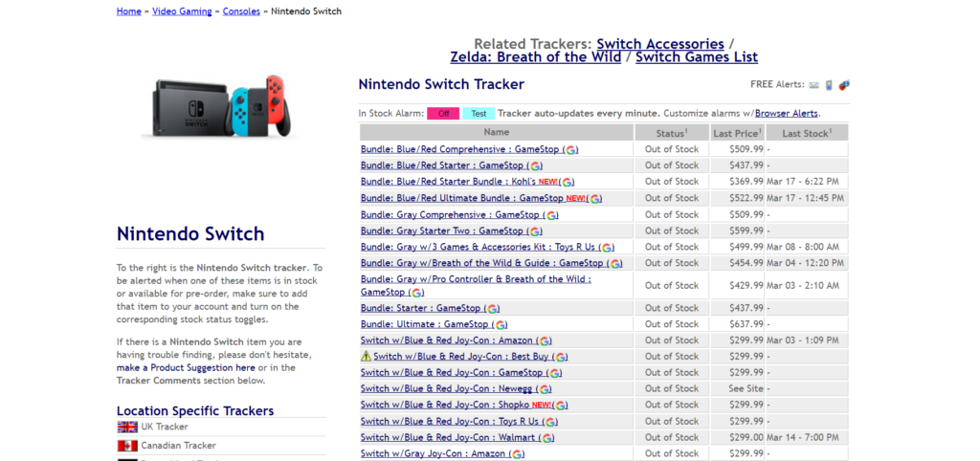Click the Mar 17 - 6:22 PM cell
Screen dimensions: 980x461
click(x=807, y=182)
